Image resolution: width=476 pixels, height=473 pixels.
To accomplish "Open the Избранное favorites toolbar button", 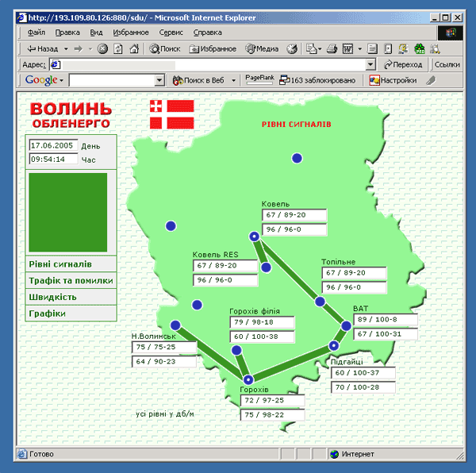I will pos(211,48).
